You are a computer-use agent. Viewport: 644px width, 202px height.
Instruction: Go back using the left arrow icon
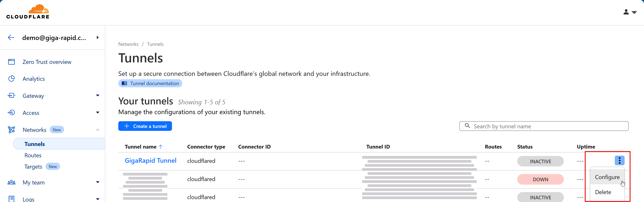[x=11, y=37]
